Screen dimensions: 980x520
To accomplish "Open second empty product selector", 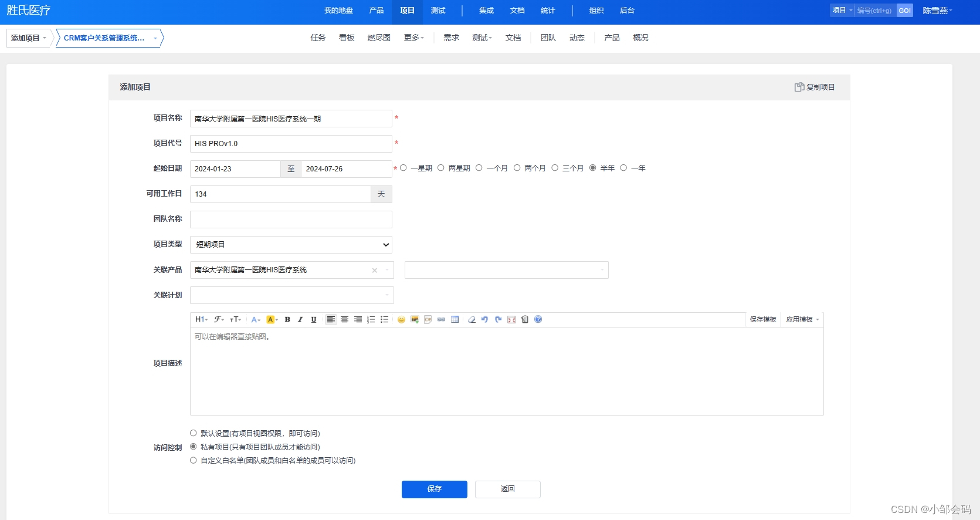I will coord(507,270).
